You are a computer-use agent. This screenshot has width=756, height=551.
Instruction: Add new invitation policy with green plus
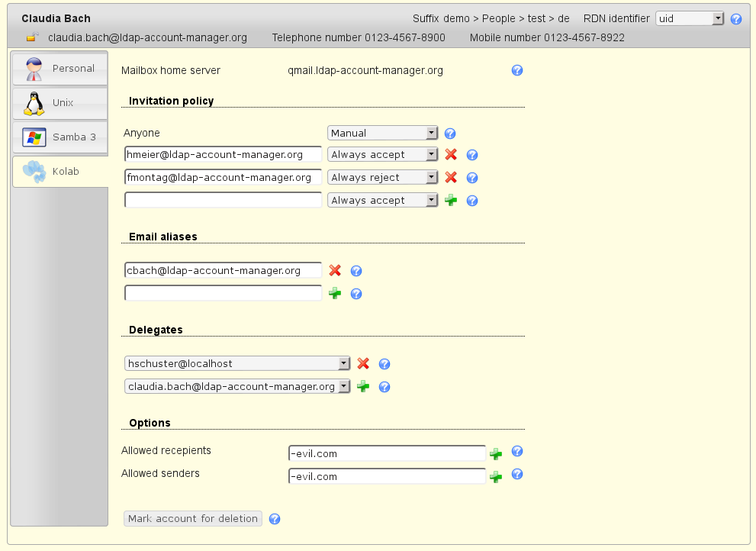tap(451, 200)
